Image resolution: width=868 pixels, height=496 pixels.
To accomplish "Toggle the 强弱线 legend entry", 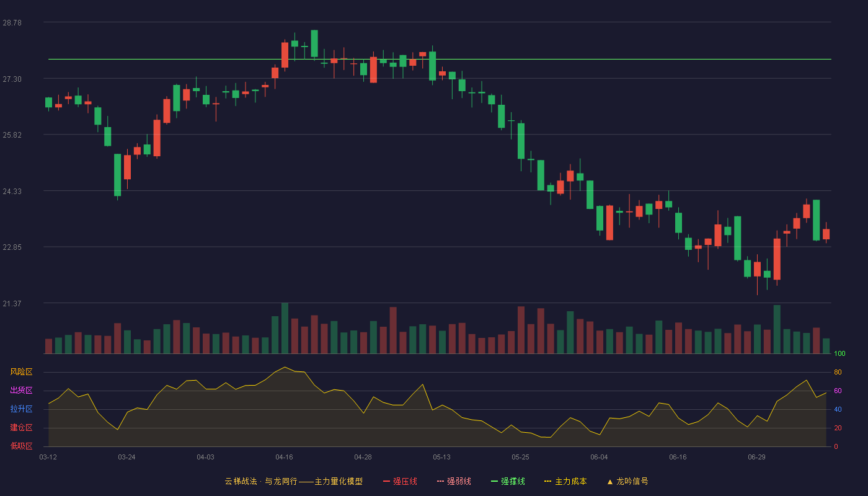I will 454,481.
